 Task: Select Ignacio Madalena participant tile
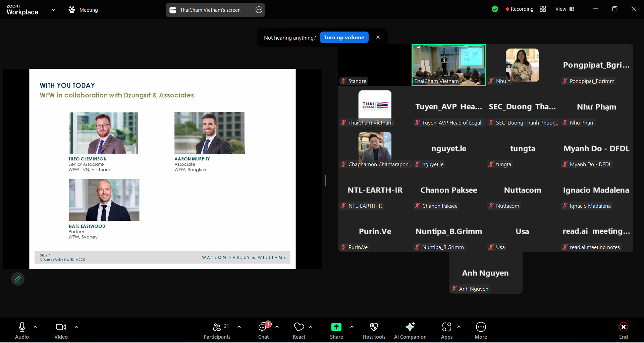[x=596, y=190]
